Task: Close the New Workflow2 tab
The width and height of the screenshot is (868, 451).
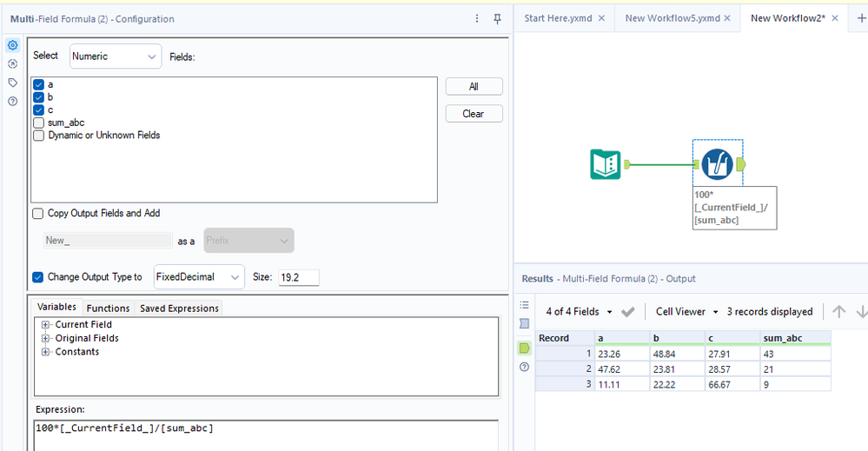Action: [x=835, y=18]
